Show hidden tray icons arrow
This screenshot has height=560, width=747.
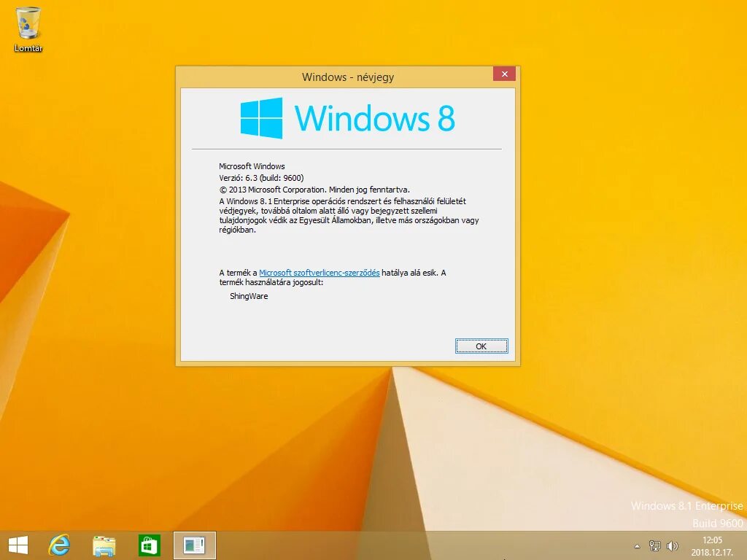pyautogui.click(x=637, y=546)
